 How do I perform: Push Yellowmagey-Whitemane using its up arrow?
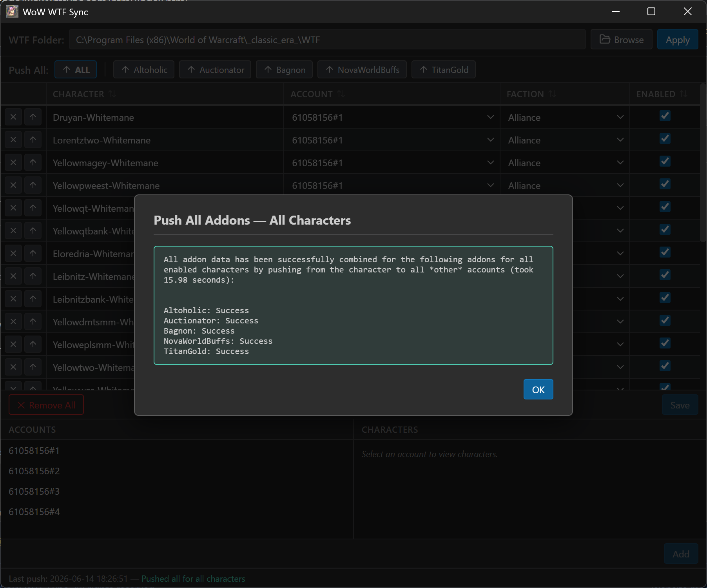(x=33, y=162)
